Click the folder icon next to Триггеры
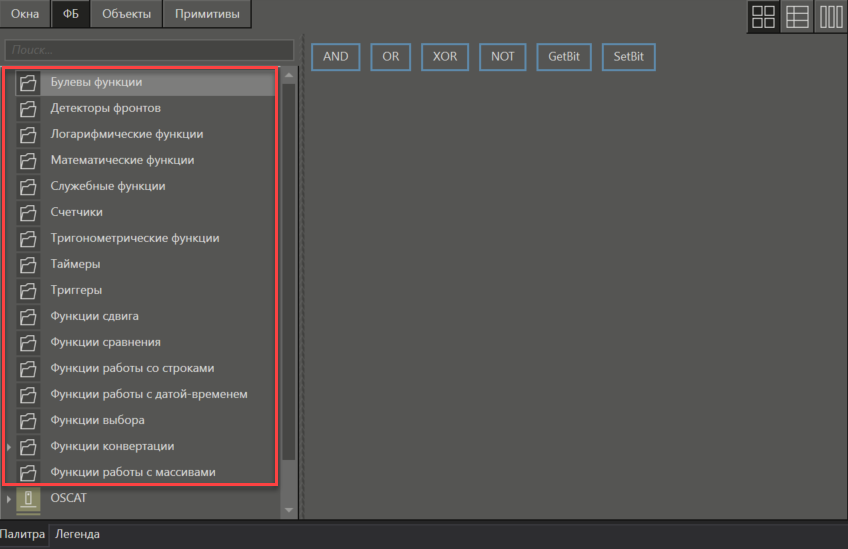Image resolution: width=848 pixels, height=549 pixels. pos(28,290)
